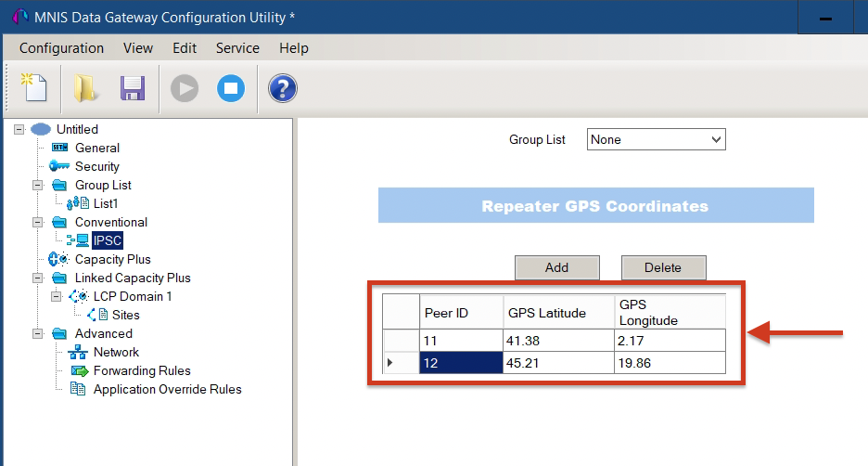This screenshot has width=868, height=466.
Task: Click longitude cell 2.17
Action: [670, 341]
